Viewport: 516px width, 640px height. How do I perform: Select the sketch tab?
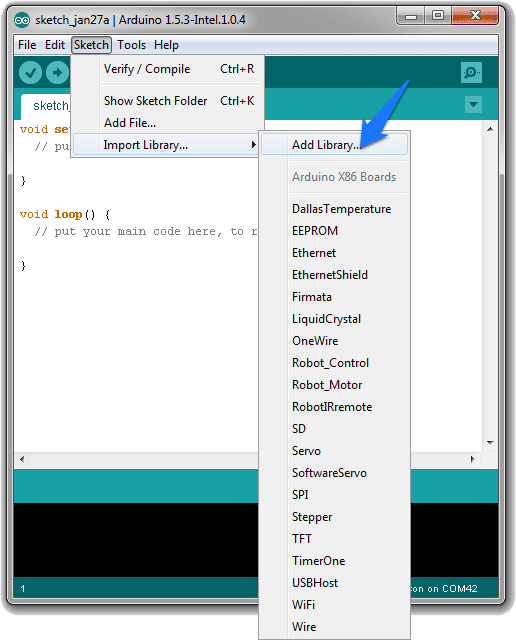tap(46, 106)
